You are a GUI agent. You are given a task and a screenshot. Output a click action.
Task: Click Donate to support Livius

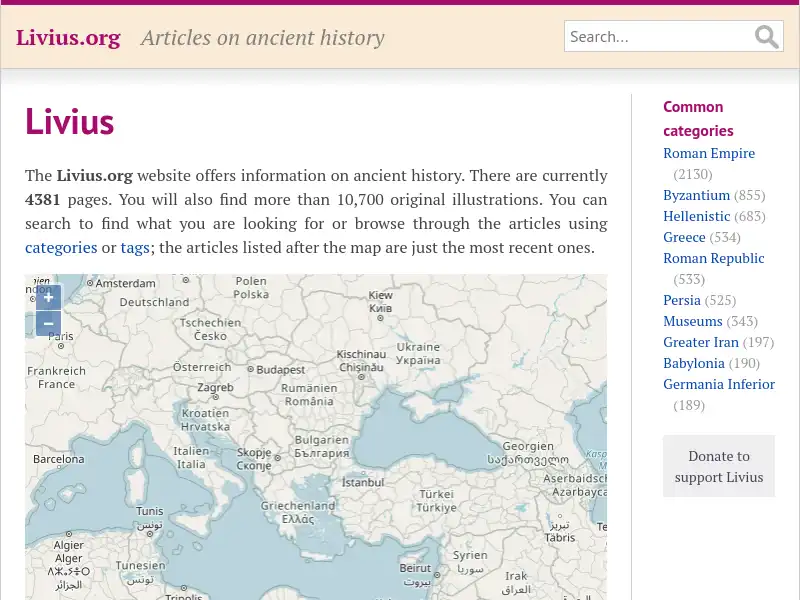[x=719, y=466]
